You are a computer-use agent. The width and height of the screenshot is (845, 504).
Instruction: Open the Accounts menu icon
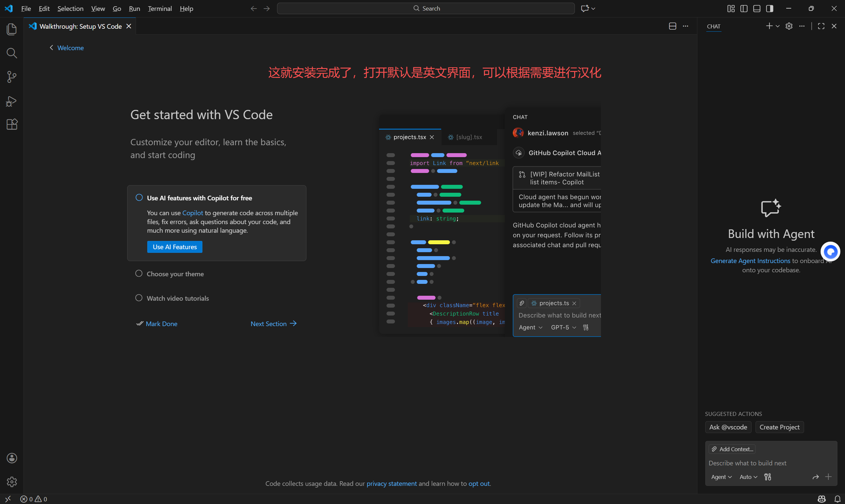12,458
